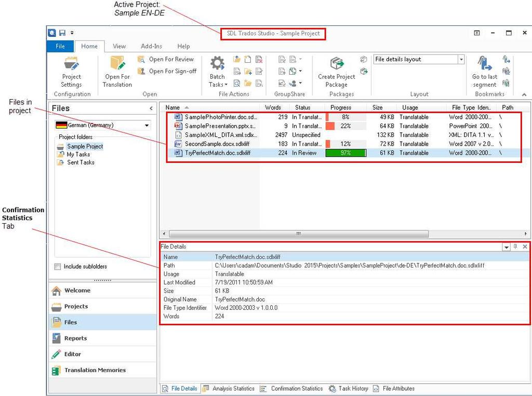Click the 8% progress bar for SamplePhotoPrinter
This screenshot has height=396, width=532.
point(345,117)
